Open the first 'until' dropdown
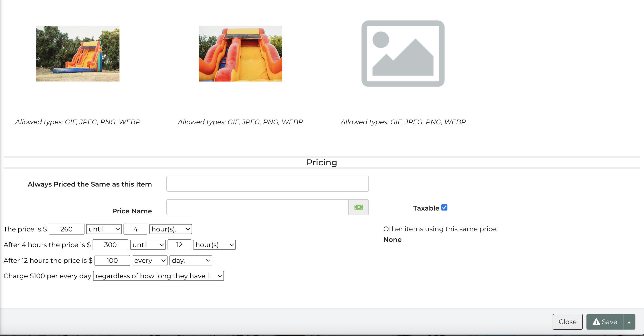The image size is (644, 336). tap(104, 229)
